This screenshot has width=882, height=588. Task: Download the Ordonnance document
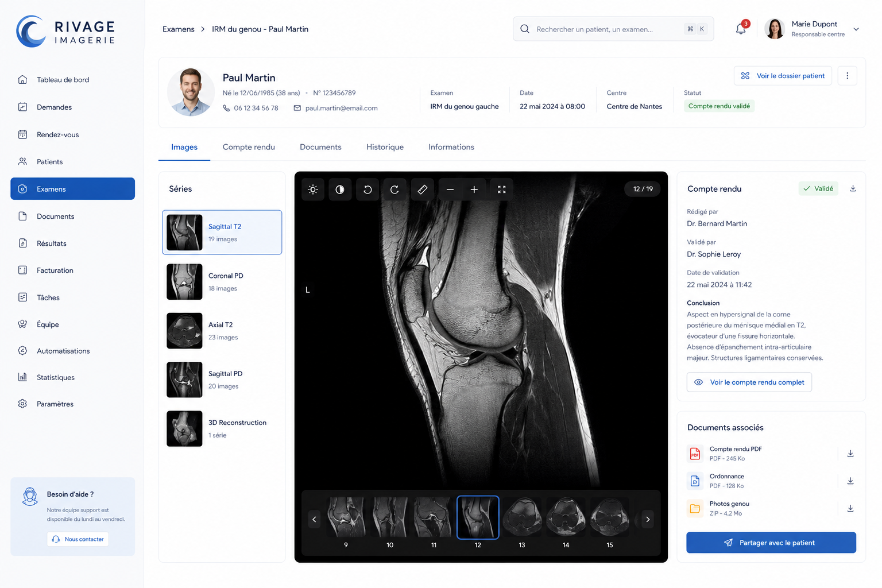850,481
